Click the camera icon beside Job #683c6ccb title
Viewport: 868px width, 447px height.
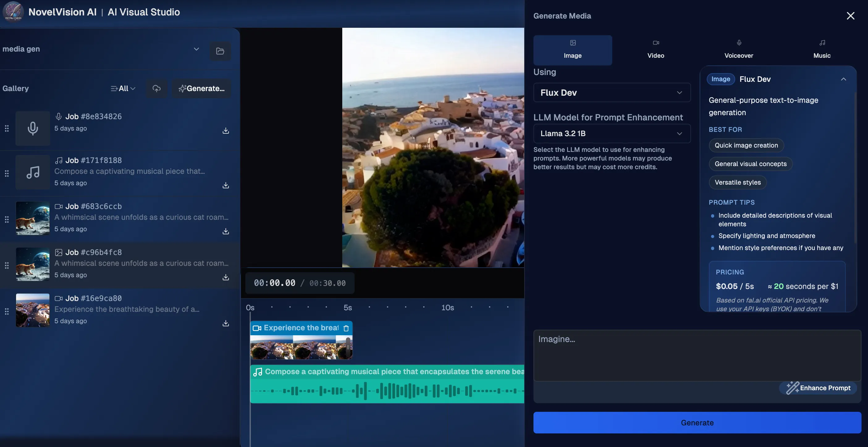point(59,206)
